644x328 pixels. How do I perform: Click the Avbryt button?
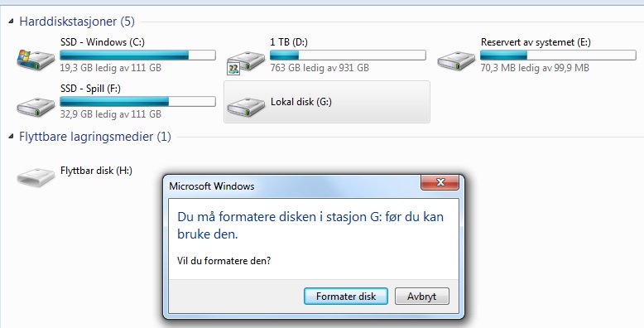point(422,297)
